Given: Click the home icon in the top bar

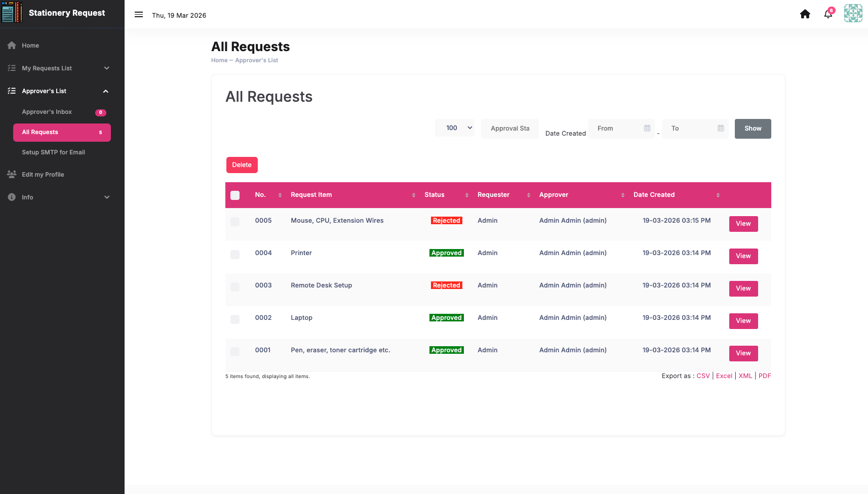Looking at the screenshot, I should [805, 14].
